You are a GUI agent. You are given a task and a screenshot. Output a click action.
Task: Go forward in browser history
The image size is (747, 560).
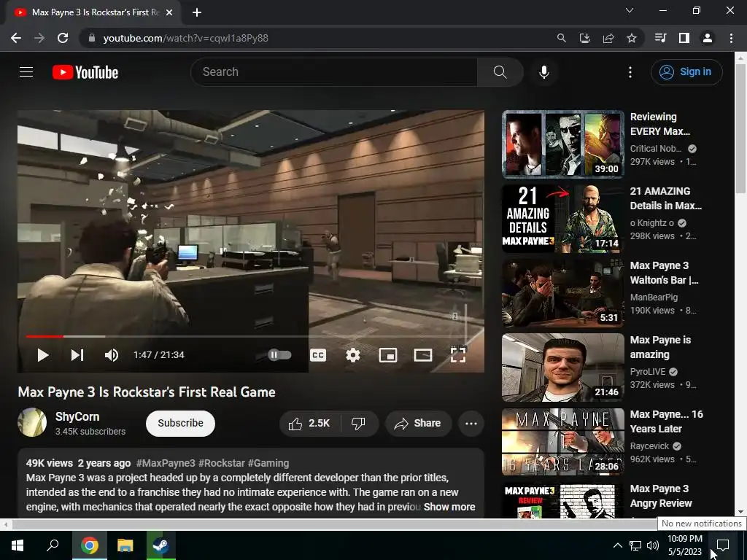pos(39,38)
